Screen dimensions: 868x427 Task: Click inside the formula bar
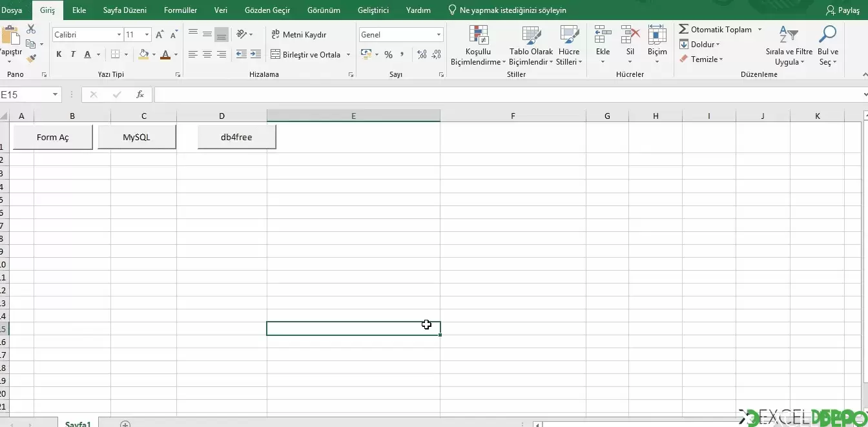[509, 95]
